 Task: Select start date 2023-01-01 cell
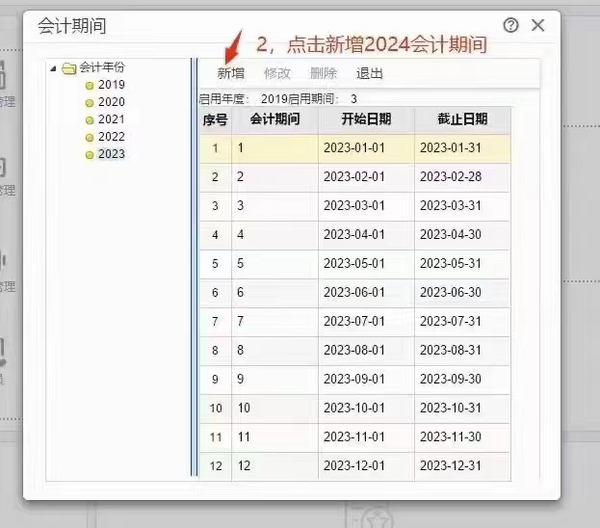(x=366, y=148)
